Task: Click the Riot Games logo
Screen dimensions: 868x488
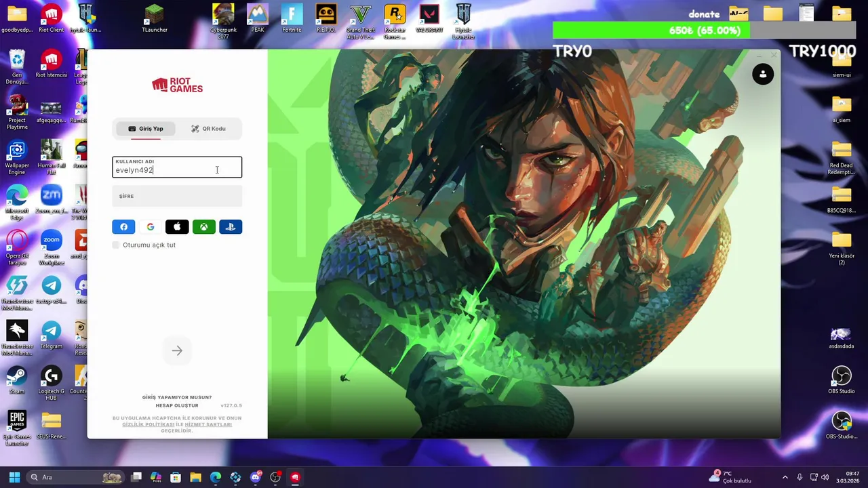Action: click(x=177, y=85)
